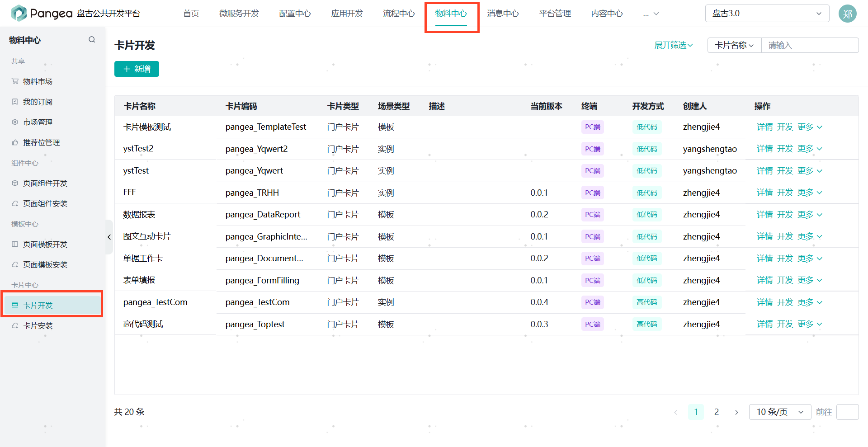Click the cloud icon beside 页面组件安装
Image resolution: width=868 pixels, height=447 pixels.
(15, 203)
